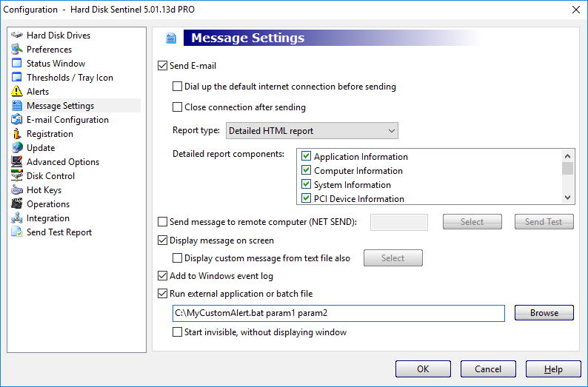
Task: Open the Registration page
Action: (x=50, y=134)
